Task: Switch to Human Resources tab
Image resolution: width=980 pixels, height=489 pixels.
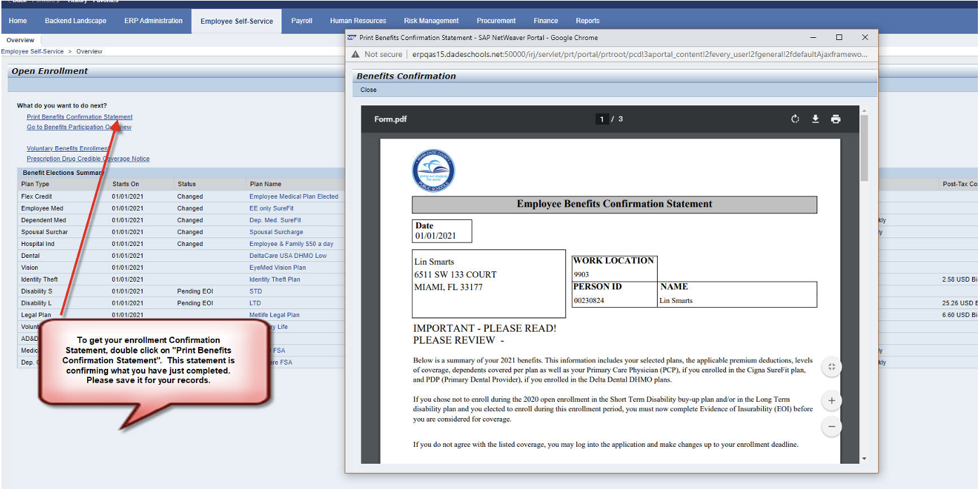Action: (358, 21)
